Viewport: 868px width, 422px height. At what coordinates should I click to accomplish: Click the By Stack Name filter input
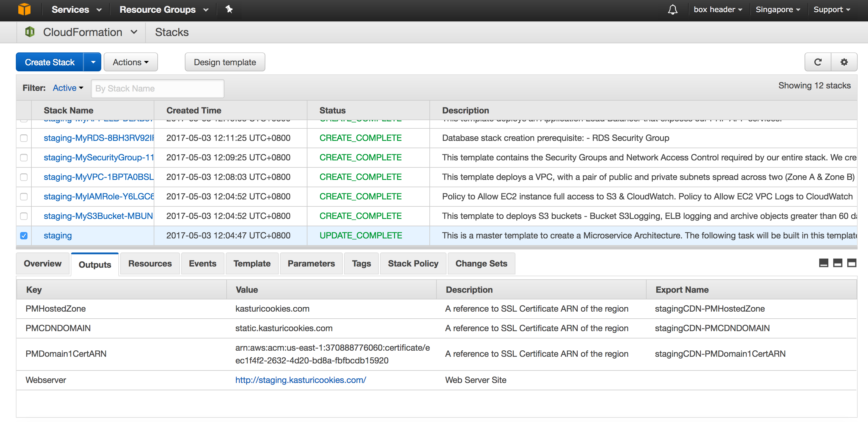click(x=157, y=88)
